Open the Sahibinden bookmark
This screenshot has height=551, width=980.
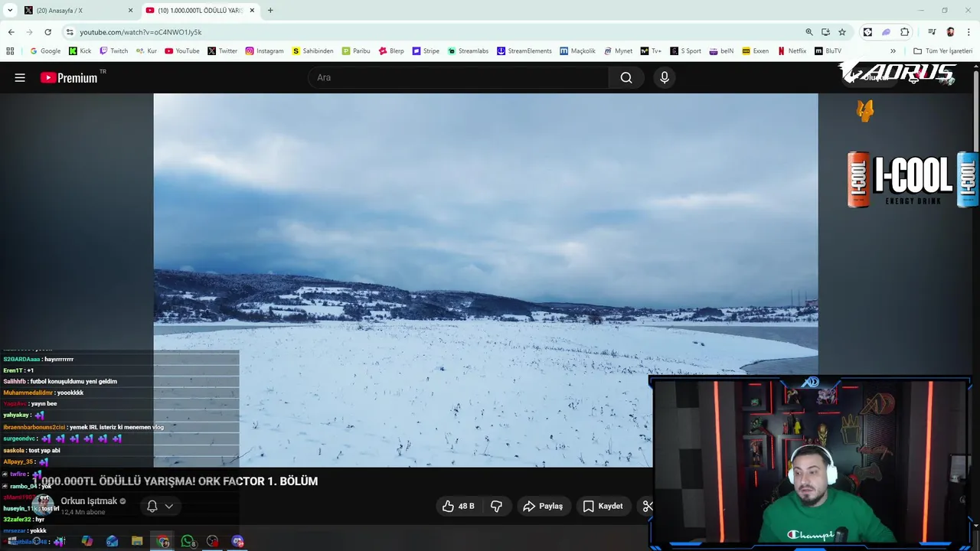[x=312, y=51]
